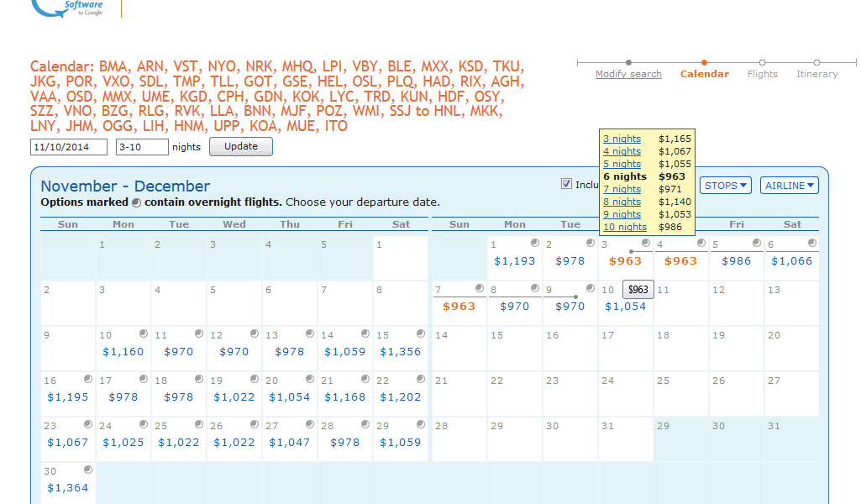Click the nights range input field
The image size is (861, 504).
(x=141, y=147)
